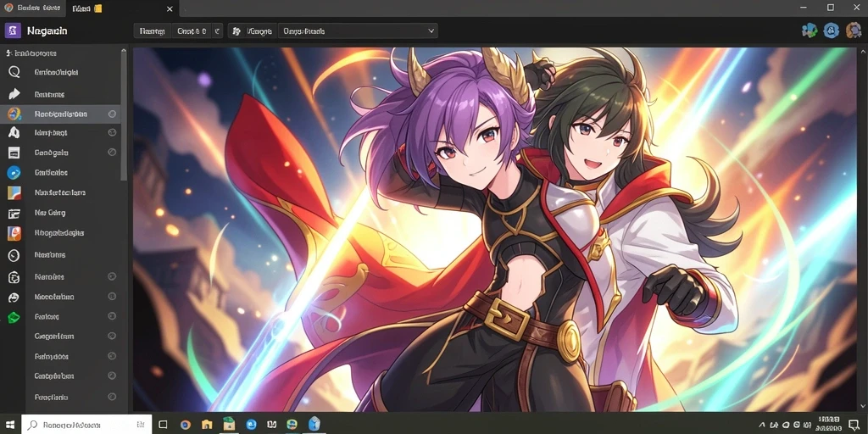This screenshot has width=868, height=434.
Task: Open the light blue box icon on the taskbar
Action: [314, 424]
